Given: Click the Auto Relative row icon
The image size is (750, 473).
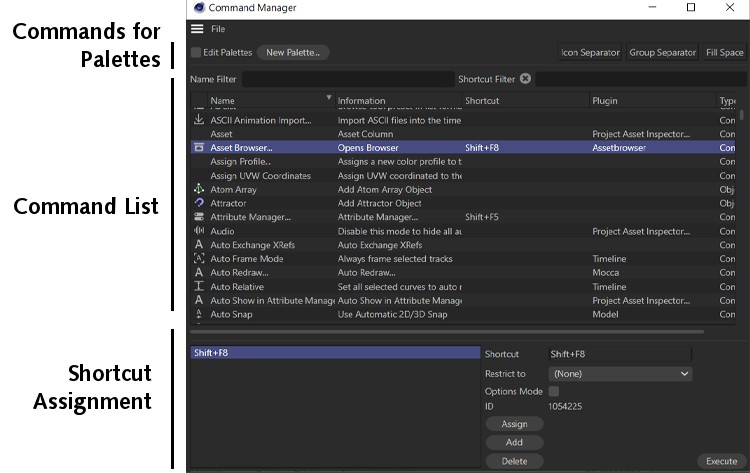Looking at the screenshot, I should pos(199,286).
